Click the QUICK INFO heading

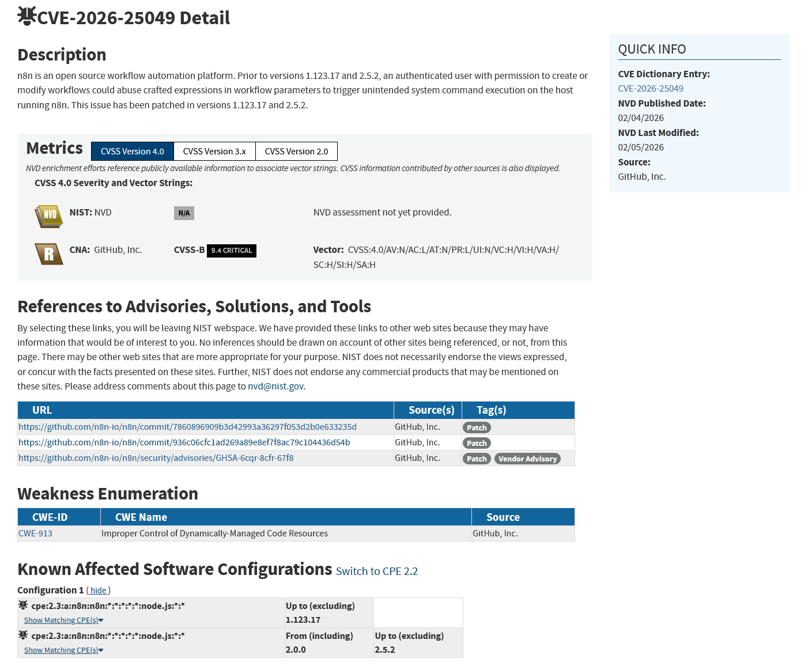[652, 50]
